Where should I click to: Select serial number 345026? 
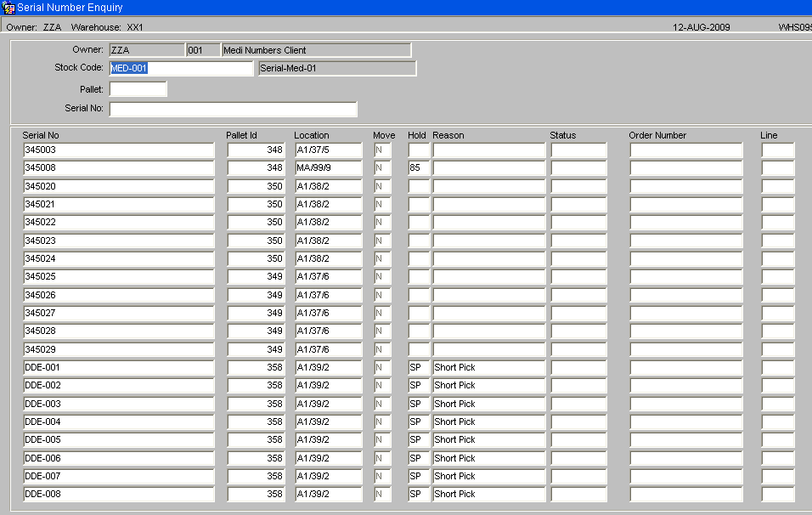119,296
